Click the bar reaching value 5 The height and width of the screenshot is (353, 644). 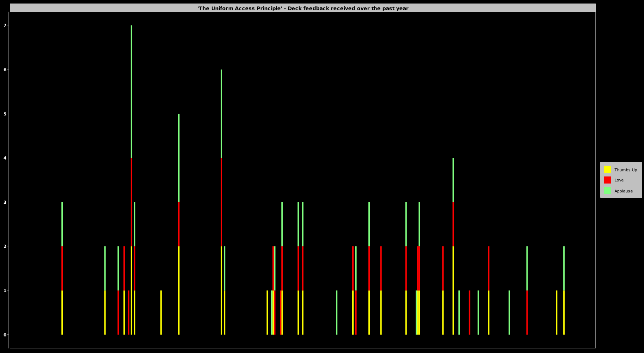point(179,224)
